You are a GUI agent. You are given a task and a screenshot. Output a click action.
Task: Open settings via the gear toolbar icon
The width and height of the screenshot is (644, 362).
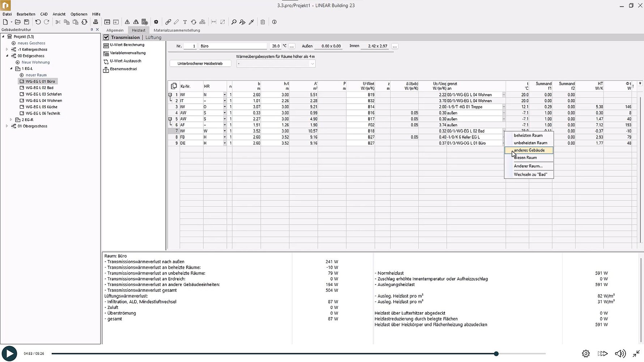[156, 22]
